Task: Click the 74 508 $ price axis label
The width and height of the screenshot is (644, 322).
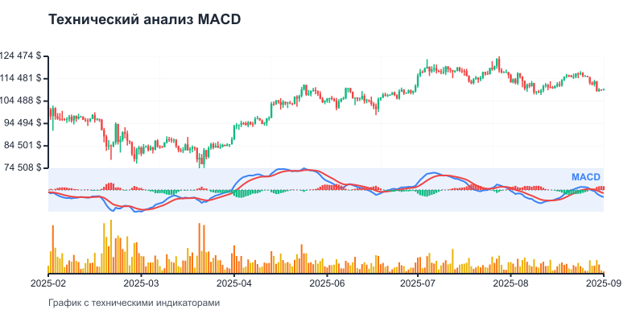Action: point(24,167)
